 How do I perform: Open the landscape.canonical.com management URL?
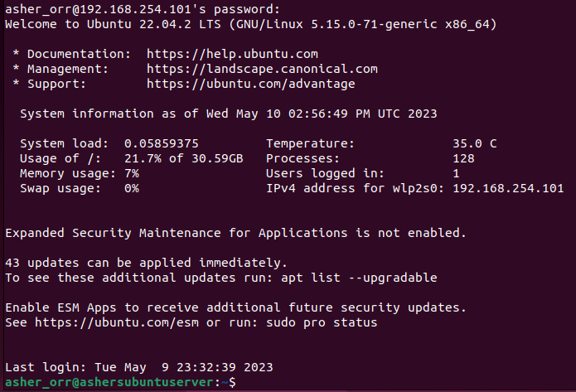pyautogui.click(x=262, y=69)
